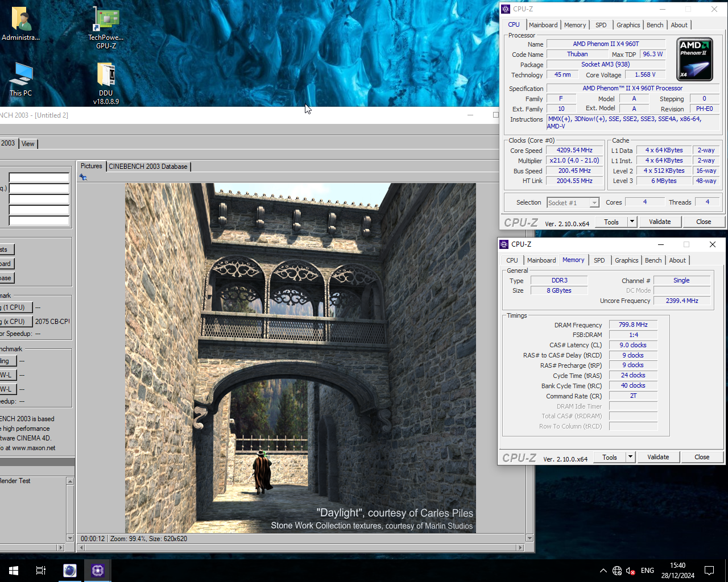This screenshot has height=582, width=728.
Task: Click the AMD Phenom II processor logo
Action: [695, 59]
